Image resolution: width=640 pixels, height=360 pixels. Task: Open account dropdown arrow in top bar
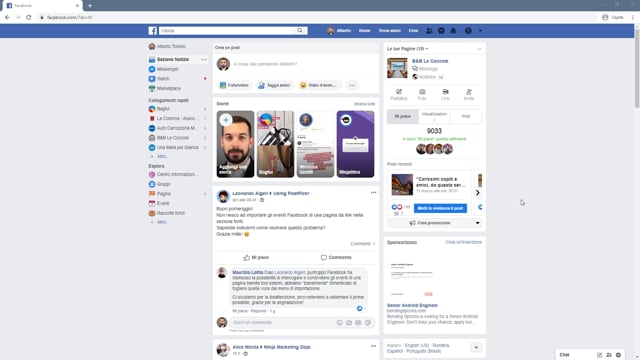tap(480, 31)
